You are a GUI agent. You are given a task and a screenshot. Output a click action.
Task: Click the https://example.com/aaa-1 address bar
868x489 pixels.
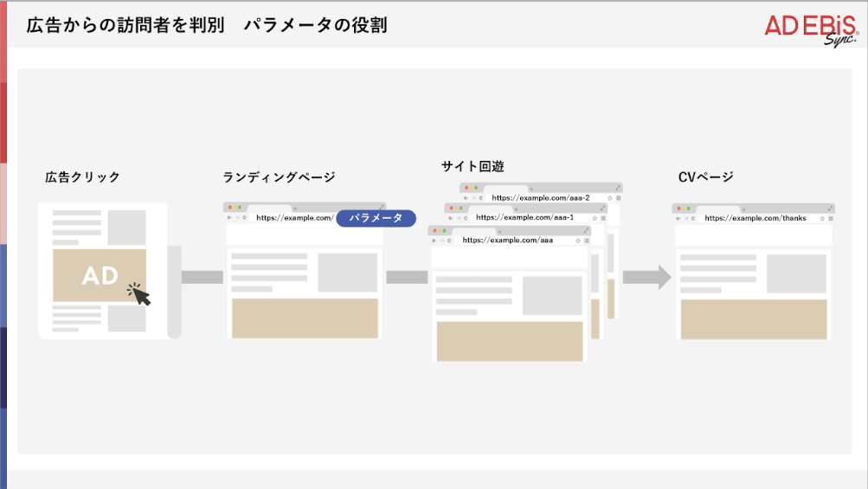[524, 217]
